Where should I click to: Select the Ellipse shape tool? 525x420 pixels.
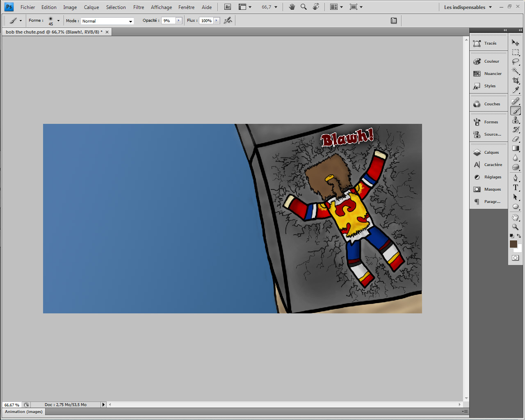click(x=516, y=206)
